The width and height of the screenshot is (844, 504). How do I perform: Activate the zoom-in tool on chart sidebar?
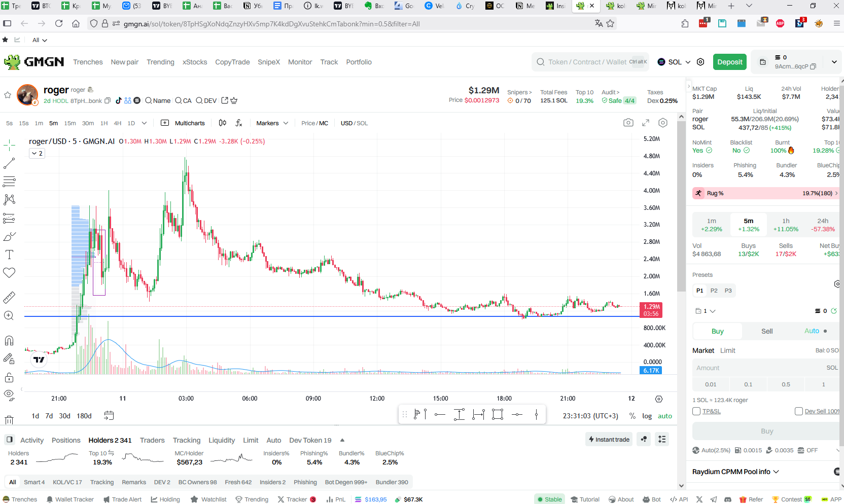(x=9, y=315)
